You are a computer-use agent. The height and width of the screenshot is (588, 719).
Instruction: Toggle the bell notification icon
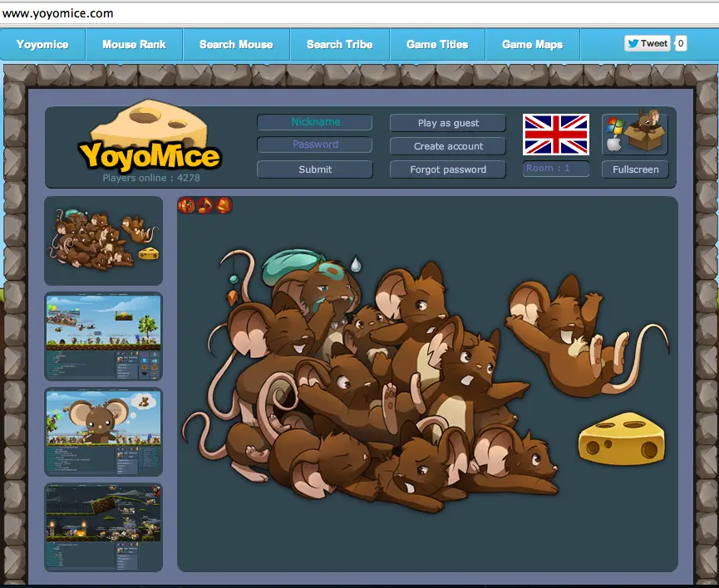click(x=224, y=205)
